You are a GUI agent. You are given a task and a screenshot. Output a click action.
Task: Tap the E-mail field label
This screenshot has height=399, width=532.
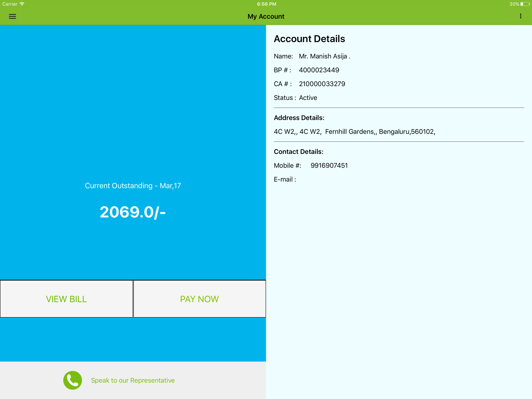pos(285,179)
